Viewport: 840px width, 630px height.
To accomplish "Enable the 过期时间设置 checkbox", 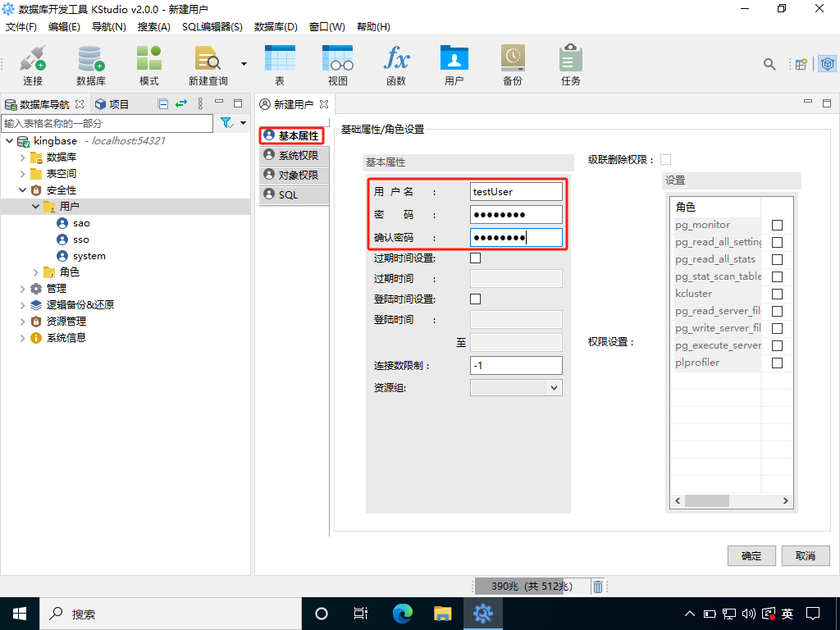I will (475, 258).
